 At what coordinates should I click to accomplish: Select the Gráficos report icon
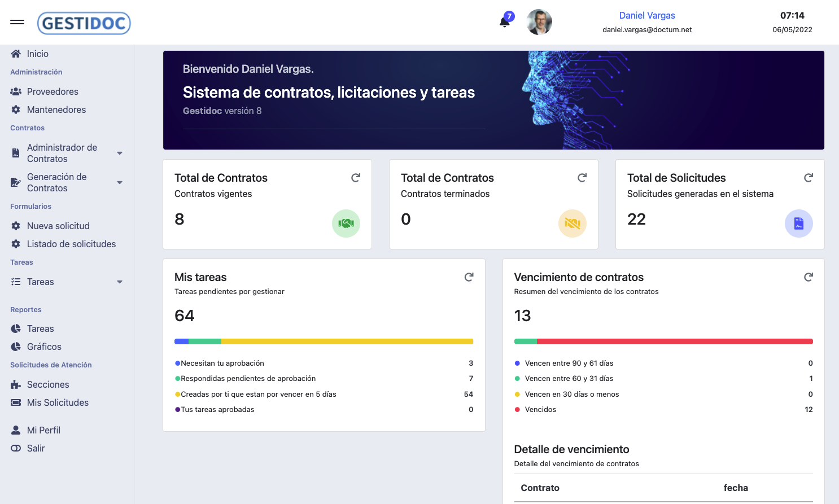(x=15, y=347)
